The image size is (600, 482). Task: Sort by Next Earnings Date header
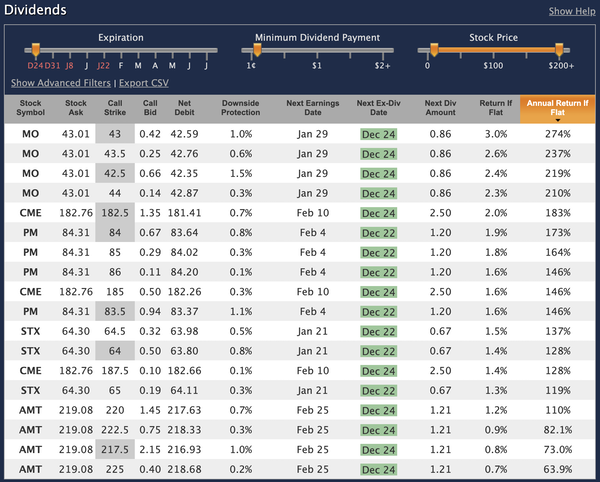click(x=313, y=108)
